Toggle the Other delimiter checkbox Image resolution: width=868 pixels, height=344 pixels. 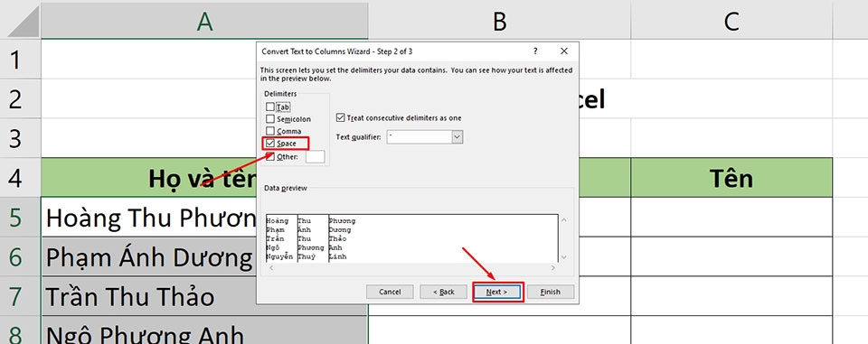[270, 156]
